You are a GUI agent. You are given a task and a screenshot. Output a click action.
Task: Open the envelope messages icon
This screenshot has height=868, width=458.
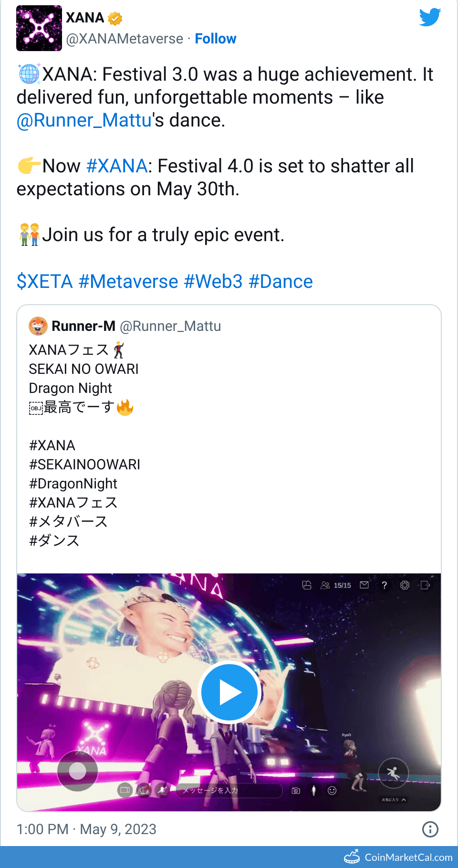364,585
